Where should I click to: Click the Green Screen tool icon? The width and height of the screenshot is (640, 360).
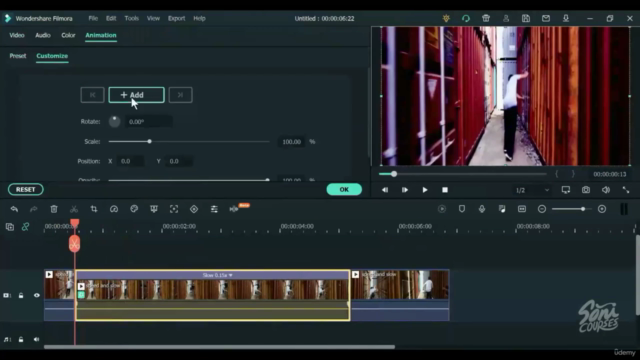[x=154, y=209]
